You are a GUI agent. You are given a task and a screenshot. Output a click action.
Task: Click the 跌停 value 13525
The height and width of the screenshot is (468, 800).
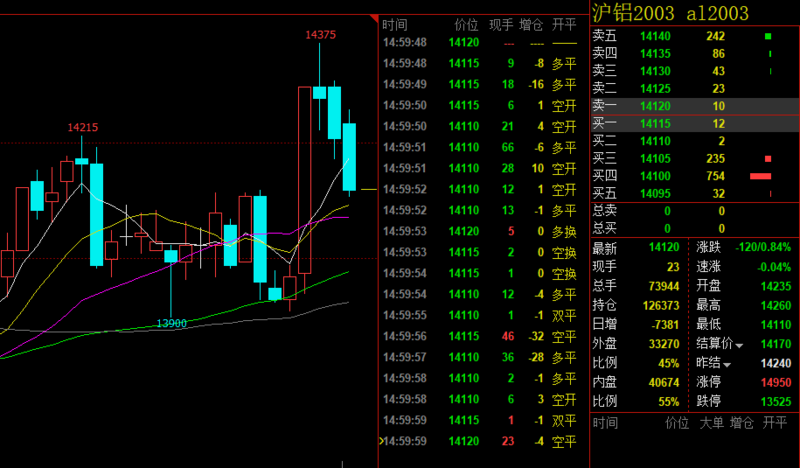(x=776, y=402)
